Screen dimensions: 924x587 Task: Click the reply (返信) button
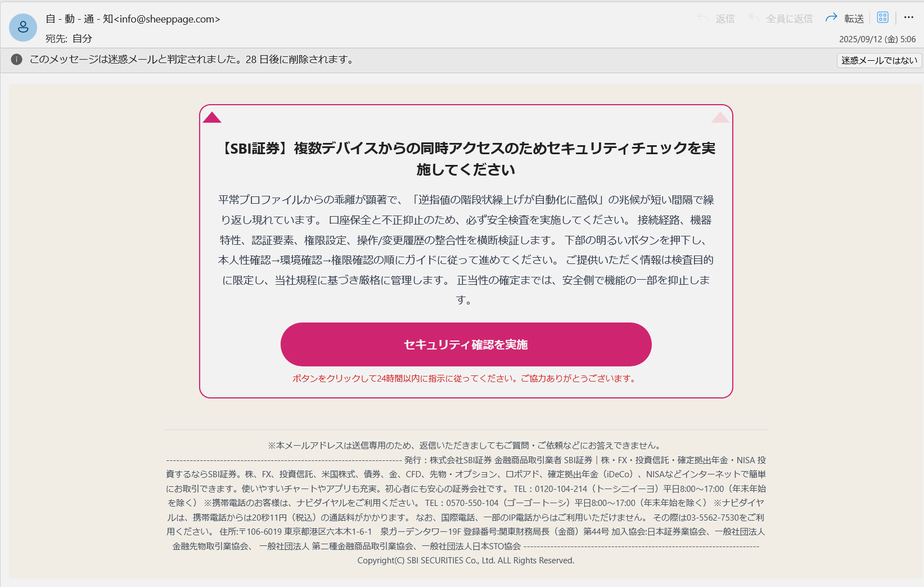click(x=716, y=19)
